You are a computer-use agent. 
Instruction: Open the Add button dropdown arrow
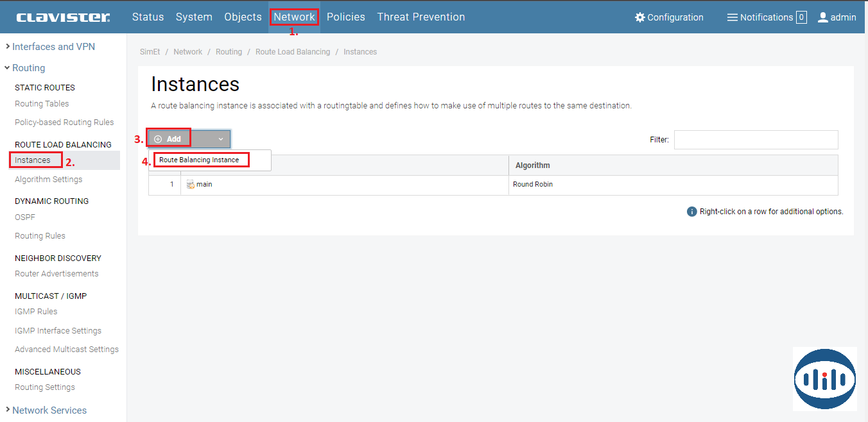(220, 139)
